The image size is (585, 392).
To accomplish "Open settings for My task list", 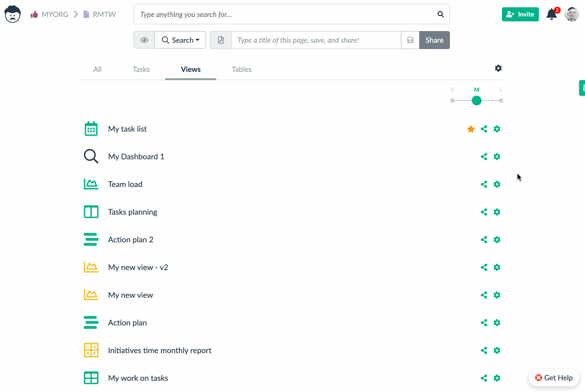I will [497, 129].
